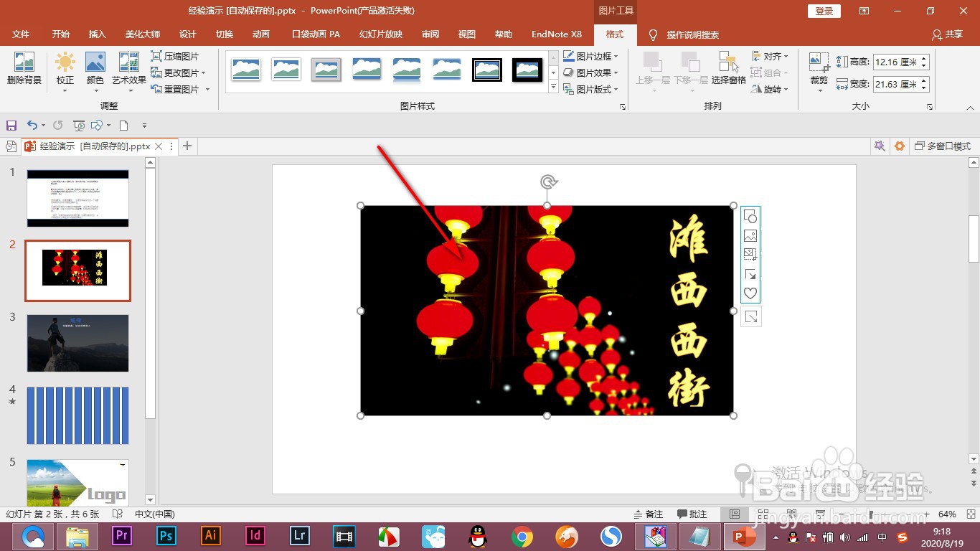Select the black double frame picture style
This screenshot has height=551, width=980.
(x=486, y=70)
